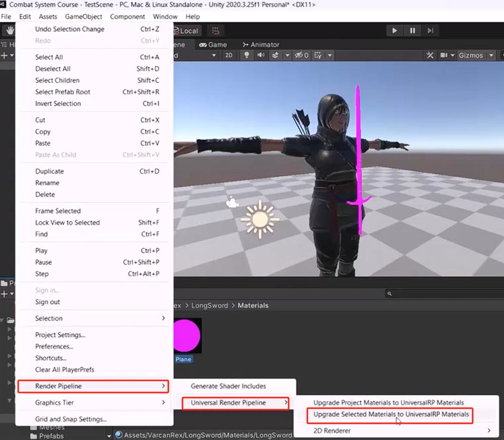This screenshot has width=504, height=440.
Task: Open the Help menu
Action: click(x=193, y=16)
